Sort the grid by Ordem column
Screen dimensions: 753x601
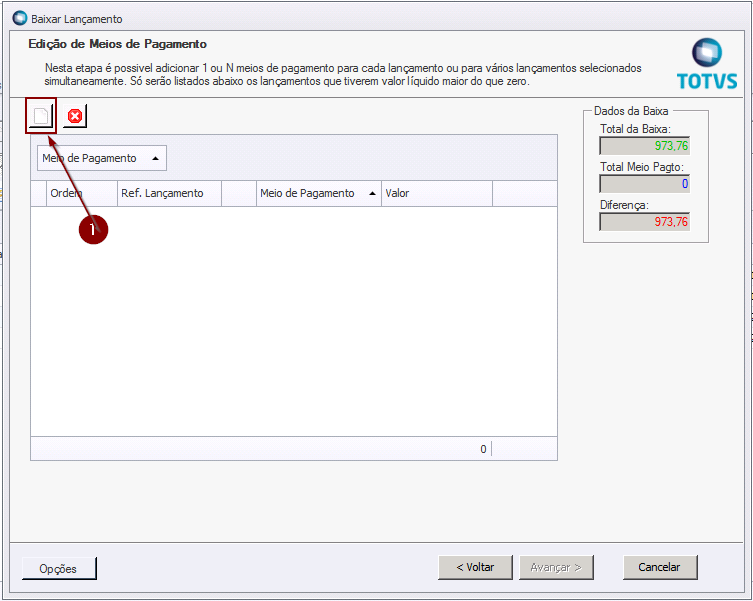(81, 194)
